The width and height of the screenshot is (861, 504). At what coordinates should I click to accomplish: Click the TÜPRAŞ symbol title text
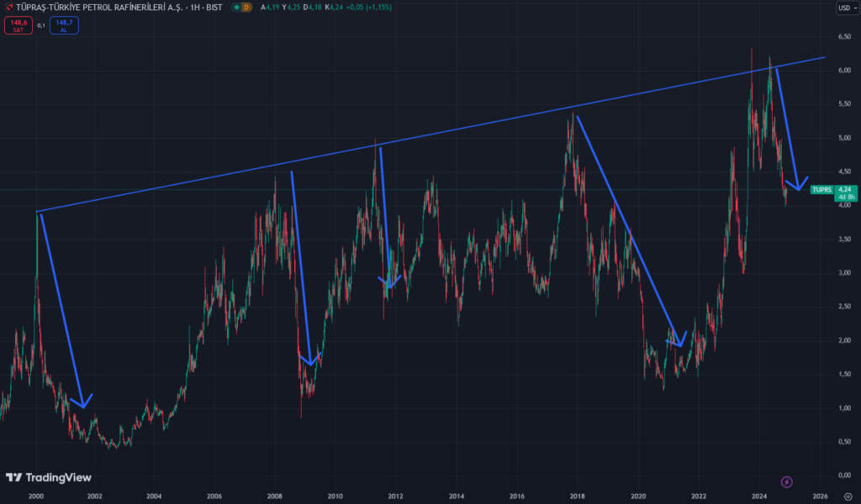click(x=109, y=7)
